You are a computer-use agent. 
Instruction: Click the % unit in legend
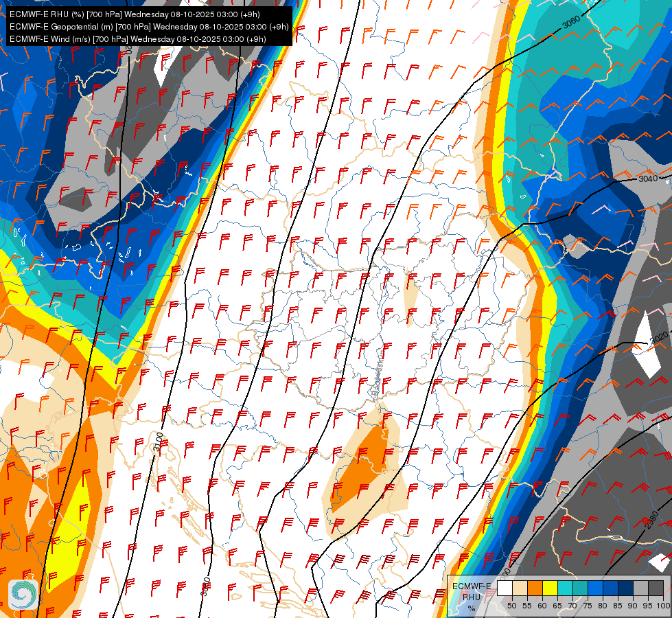point(472,608)
